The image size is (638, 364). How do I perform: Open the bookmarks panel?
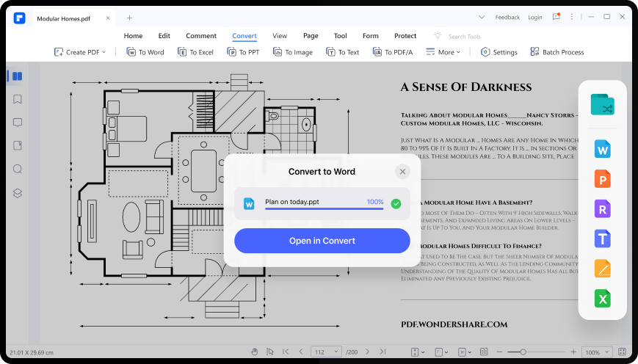(18, 99)
